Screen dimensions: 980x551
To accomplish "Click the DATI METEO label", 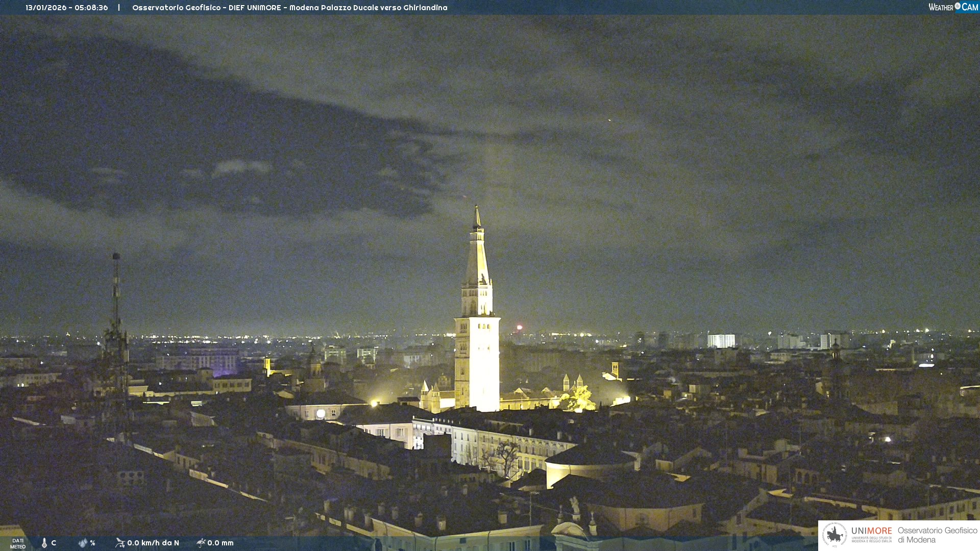I will (18, 543).
